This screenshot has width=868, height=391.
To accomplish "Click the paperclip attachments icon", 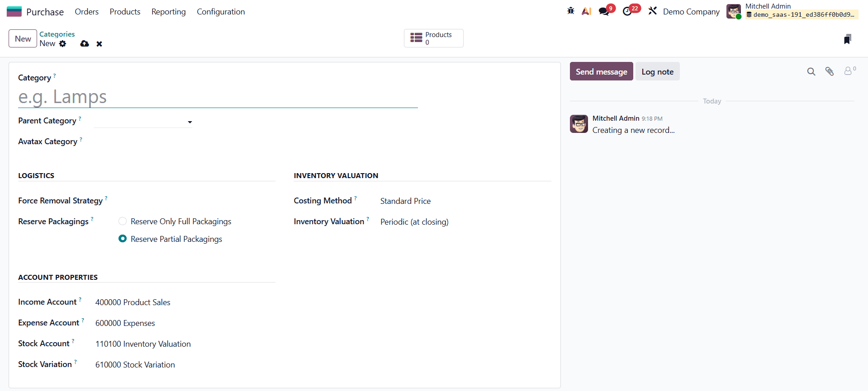I will pos(829,71).
